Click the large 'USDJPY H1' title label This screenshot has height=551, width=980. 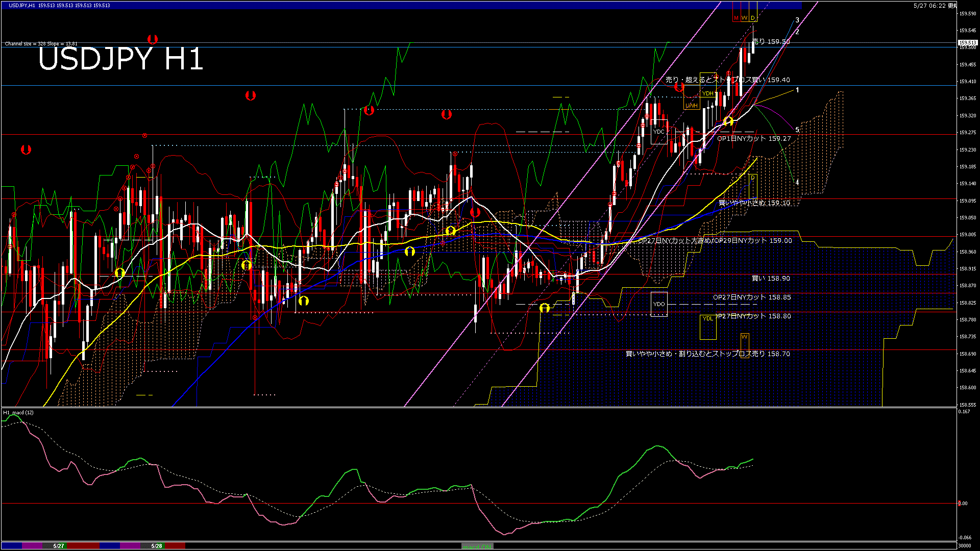click(x=120, y=59)
